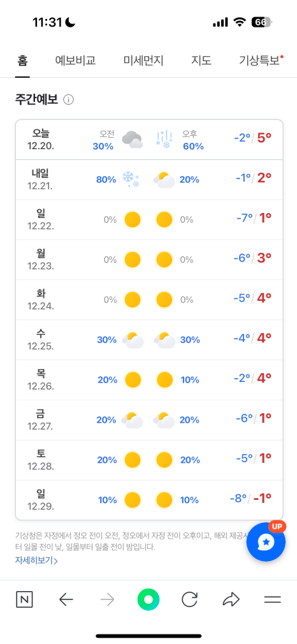Select today's 오늘 12.20. forecast row
The height and width of the screenshot is (644, 297).
pyautogui.click(x=149, y=140)
